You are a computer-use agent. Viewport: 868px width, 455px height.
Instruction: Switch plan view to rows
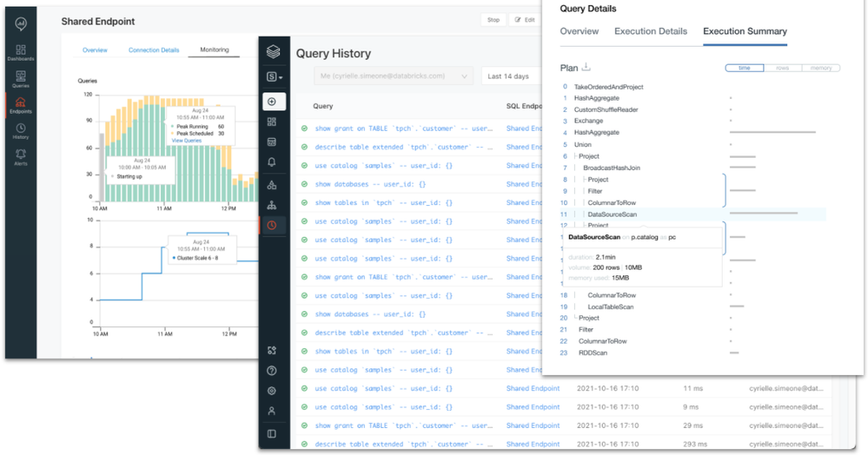782,68
